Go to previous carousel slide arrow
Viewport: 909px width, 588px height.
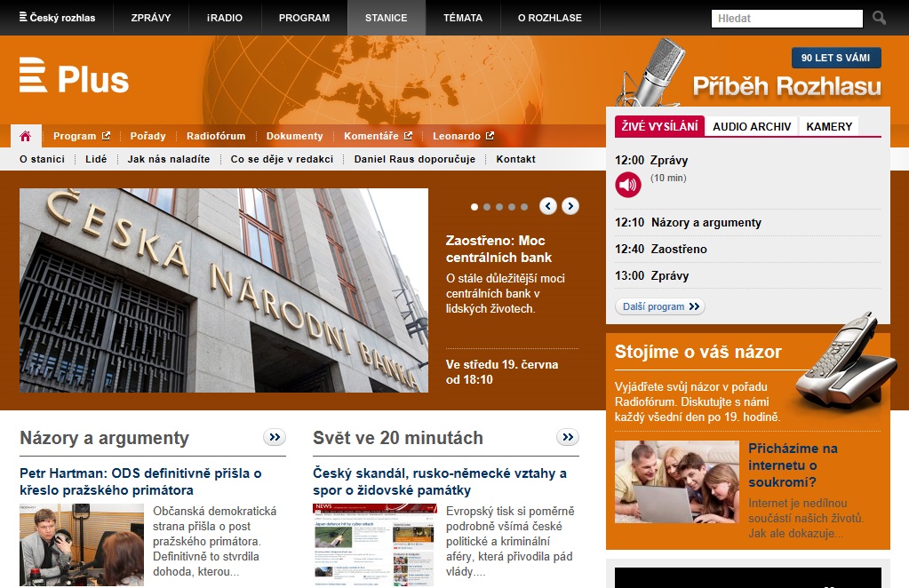548,206
